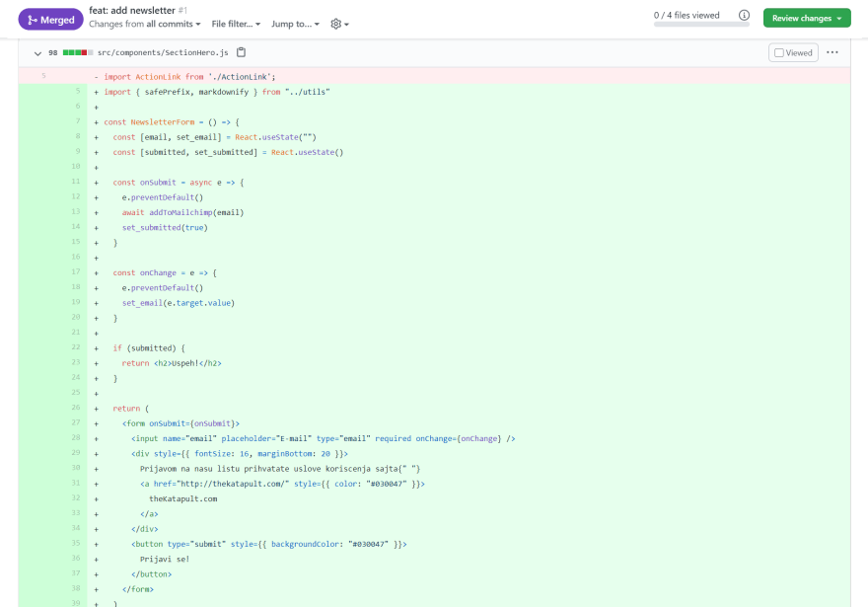Click the files viewed progress bar
Viewport: 868px width, 607px height.
[x=701, y=25]
